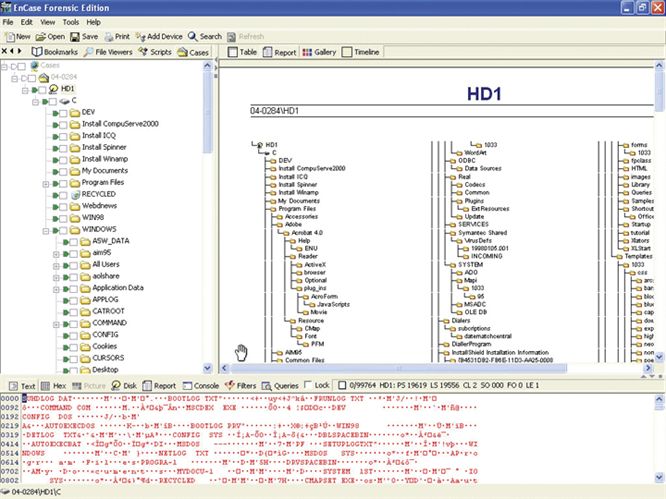The width and height of the screenshot is (666, 499).
Task: Show Disk view in bottom pane
Action: tap(116, 385)
